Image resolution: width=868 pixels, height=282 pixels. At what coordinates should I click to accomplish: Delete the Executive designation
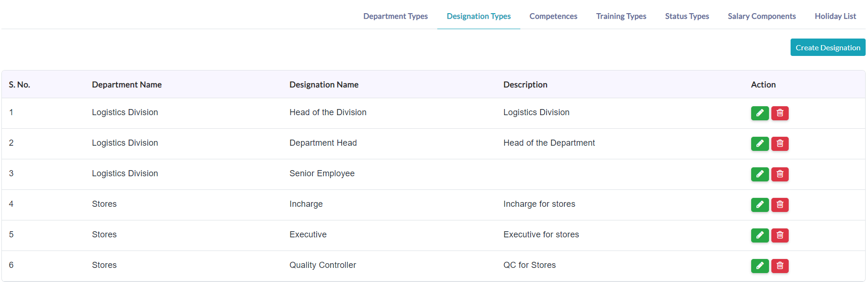pyautogui.click(x=780, y=235)
